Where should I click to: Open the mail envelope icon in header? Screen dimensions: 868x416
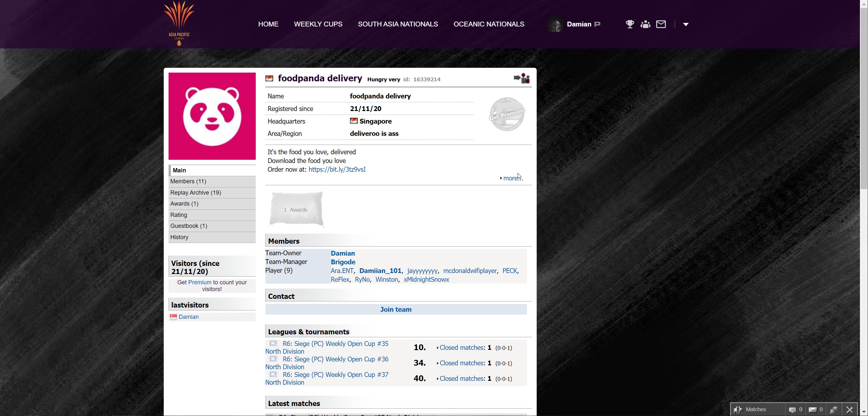pos(661,24)
